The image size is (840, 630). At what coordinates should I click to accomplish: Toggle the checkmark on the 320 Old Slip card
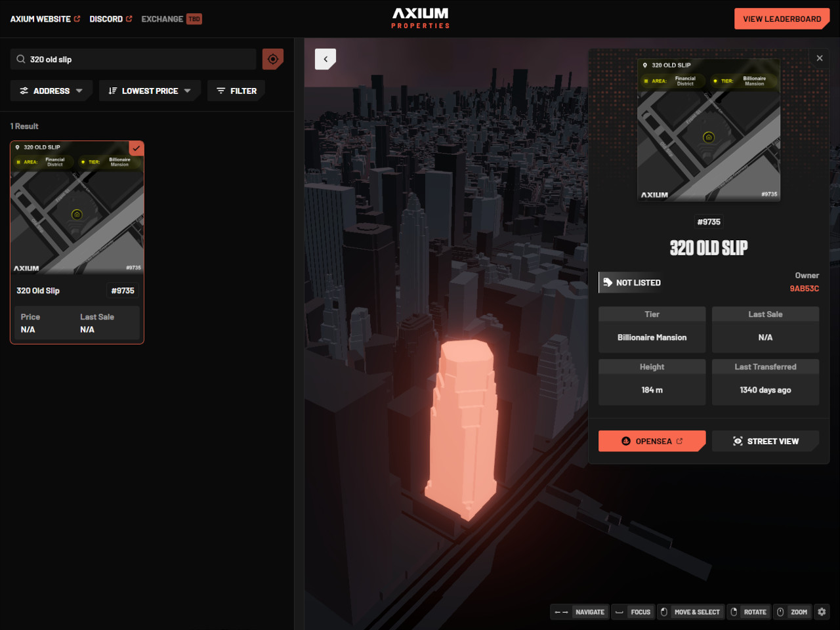[136, 148]
